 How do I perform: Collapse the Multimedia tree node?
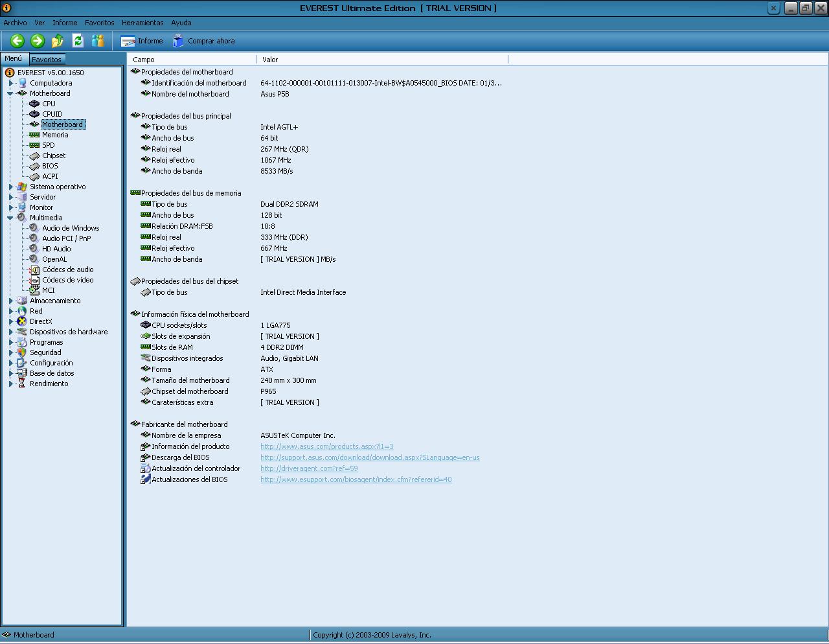[11, 218]
